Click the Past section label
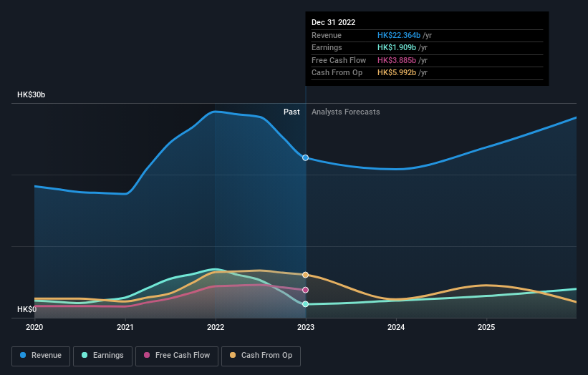Image resolution: width=588 pixels, height=375 pixels. [x=291, y=112]
